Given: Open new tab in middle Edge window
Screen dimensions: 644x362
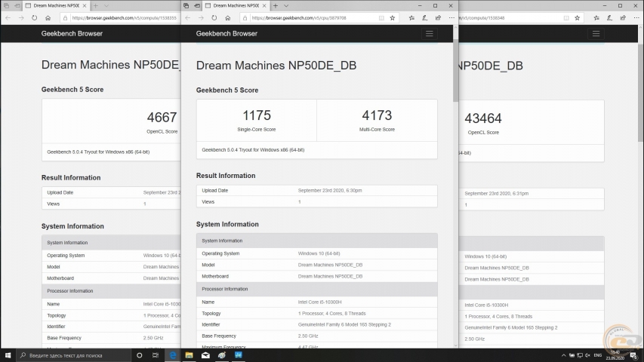Looking at the screenshot, I should click(275, 6).
